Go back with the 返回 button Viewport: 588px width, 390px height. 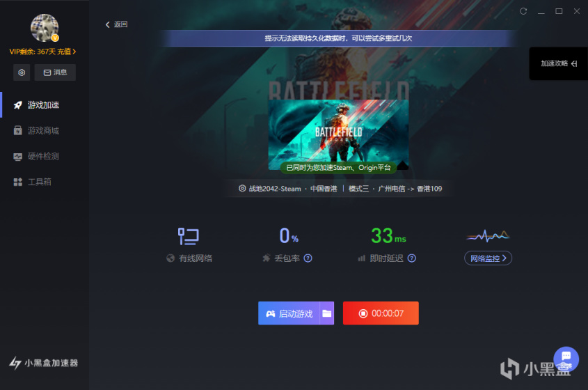pyautogui.click(x=117, y=24)
